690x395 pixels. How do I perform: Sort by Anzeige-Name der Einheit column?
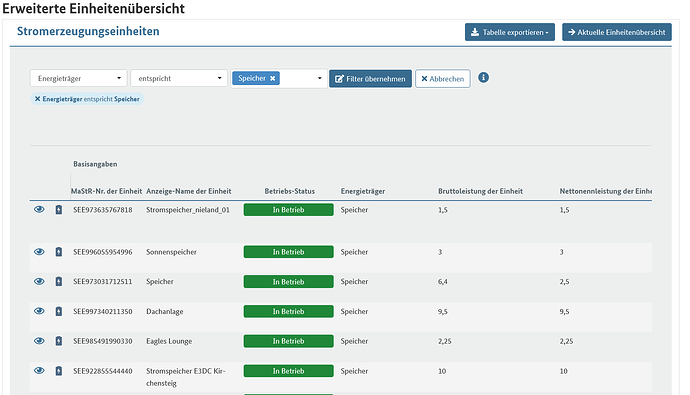(189, 191)
